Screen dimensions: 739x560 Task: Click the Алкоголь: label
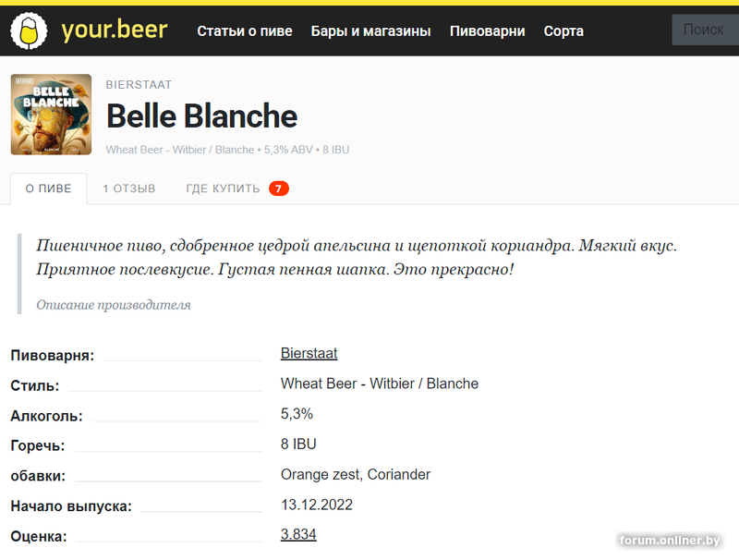tap(47, 416)
